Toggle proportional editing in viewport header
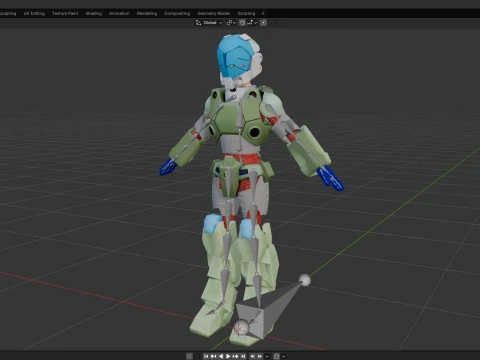Screen dimensions: 480x360 click(264, 23)
